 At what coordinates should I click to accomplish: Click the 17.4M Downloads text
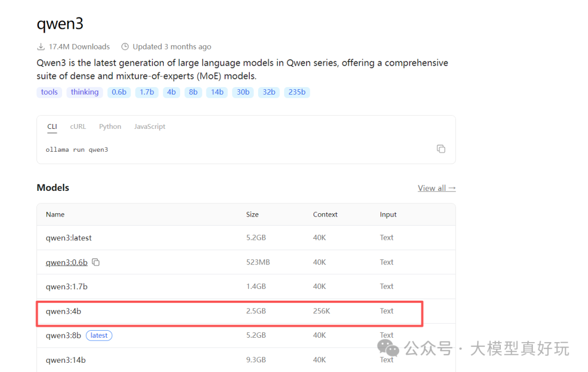pos(79,47)
